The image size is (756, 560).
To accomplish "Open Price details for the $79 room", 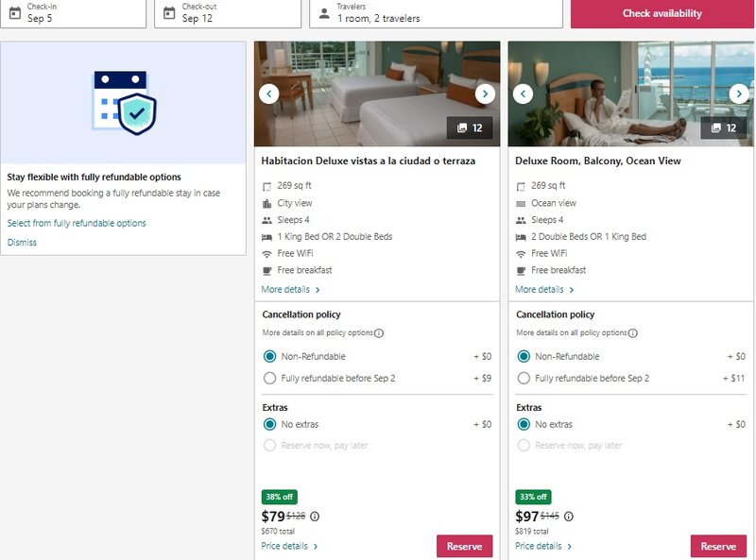I will coord(289,546).
